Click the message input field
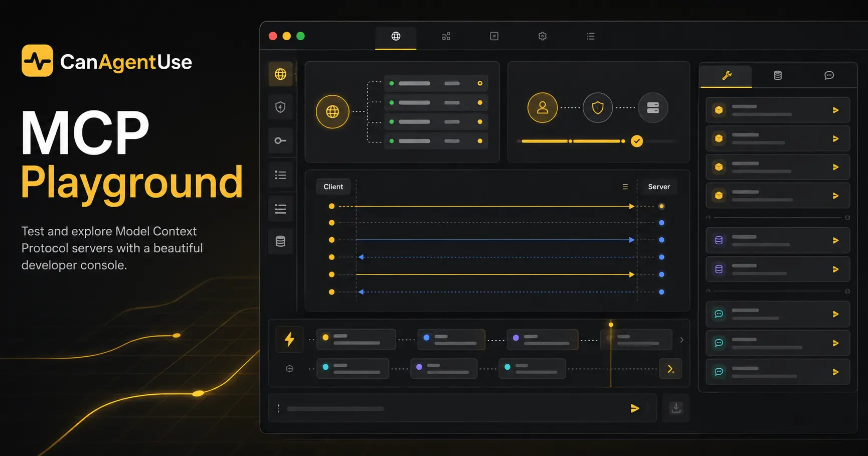868x456 pixels. point(462,408)
